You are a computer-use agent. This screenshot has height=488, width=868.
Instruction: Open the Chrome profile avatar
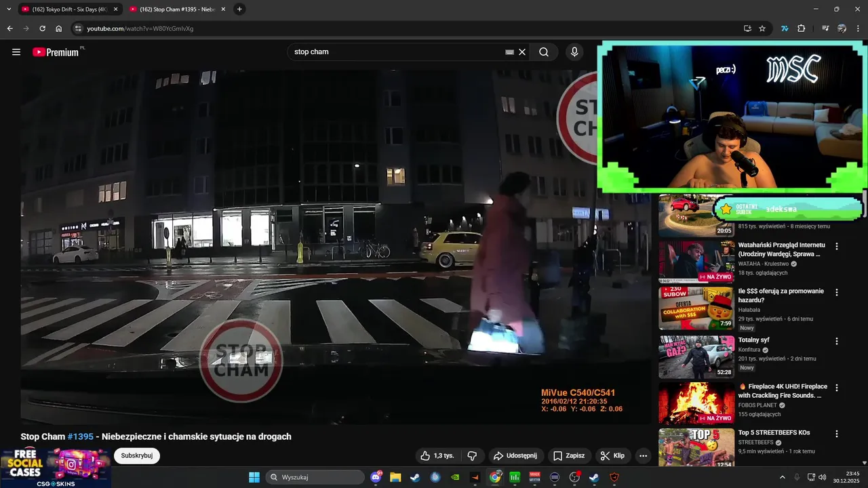point(842,28)
